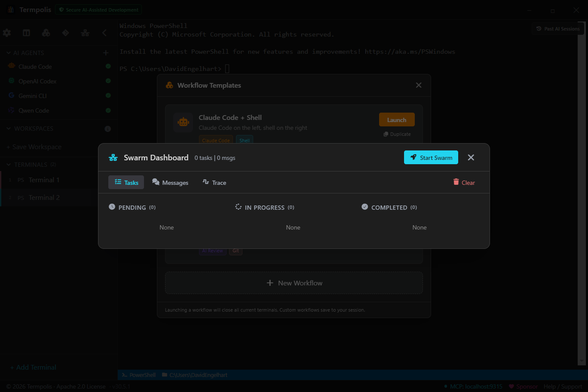Click the Git tag chip
Viewport: 588px width, 392px height.
[236, 251]
